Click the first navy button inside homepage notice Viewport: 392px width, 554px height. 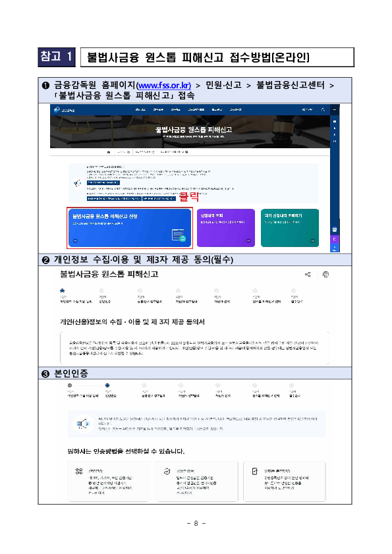click(103, 182)
